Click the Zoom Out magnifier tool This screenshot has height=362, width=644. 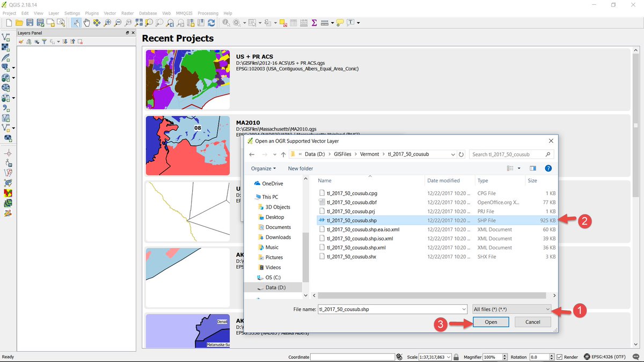click(x=118, y=23)
